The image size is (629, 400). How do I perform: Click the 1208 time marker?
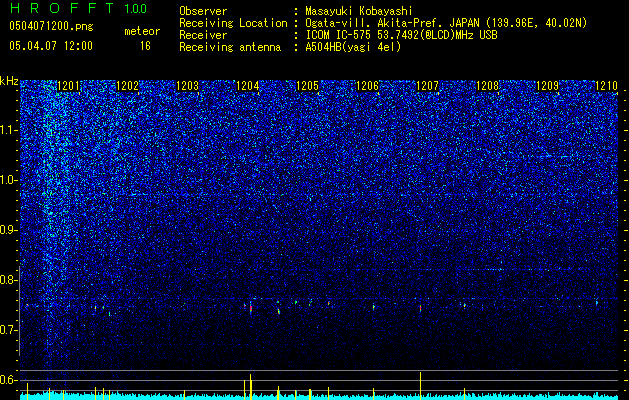coord(487,85)
